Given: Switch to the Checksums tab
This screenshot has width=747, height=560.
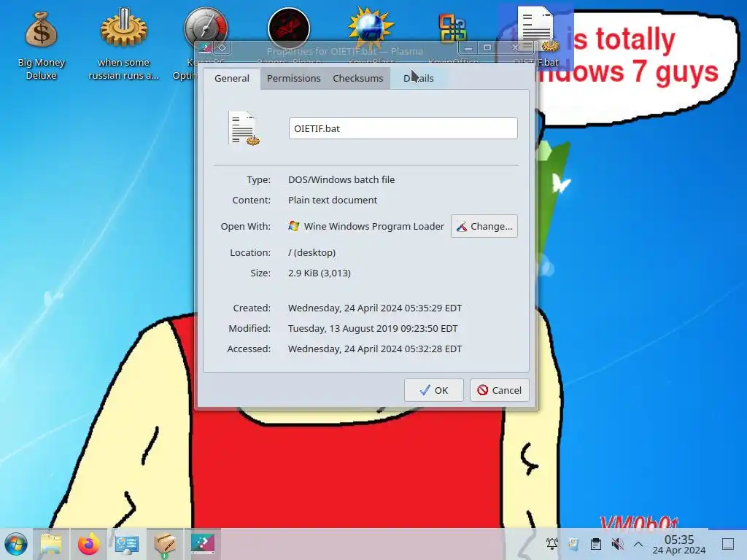Looking at the screenshot, I should click(357, 78).
